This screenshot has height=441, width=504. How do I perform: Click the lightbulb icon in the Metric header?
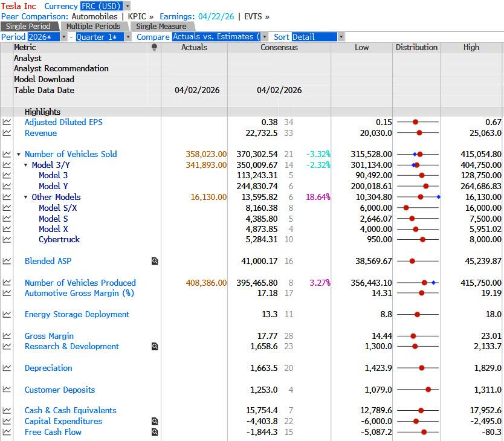coord(155,47)
